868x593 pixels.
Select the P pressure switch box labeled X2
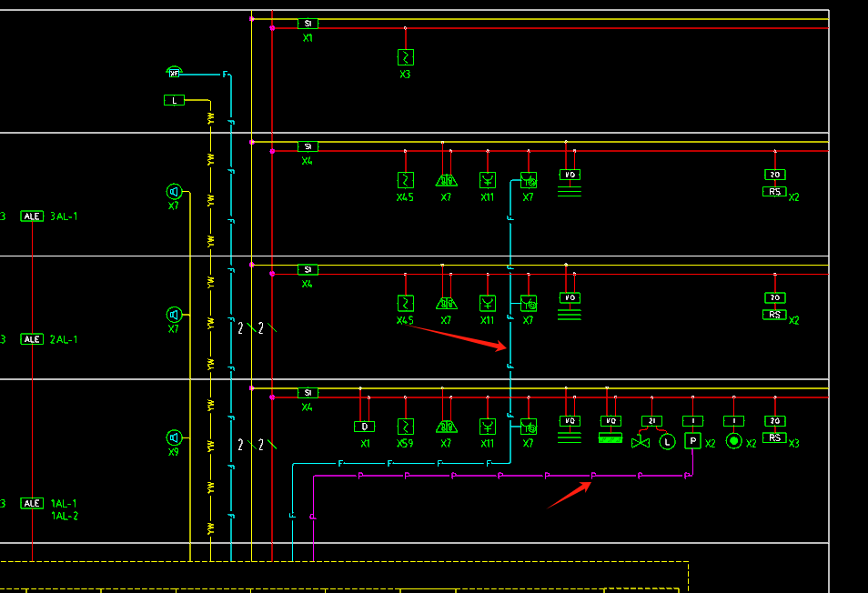tap(692, 441)
